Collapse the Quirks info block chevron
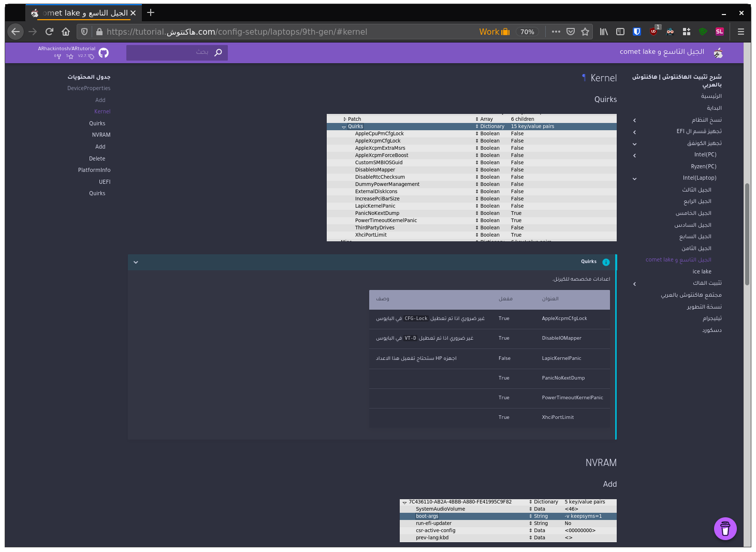The width and height of the screenshot is (756, 552). [x=136, y=263]
